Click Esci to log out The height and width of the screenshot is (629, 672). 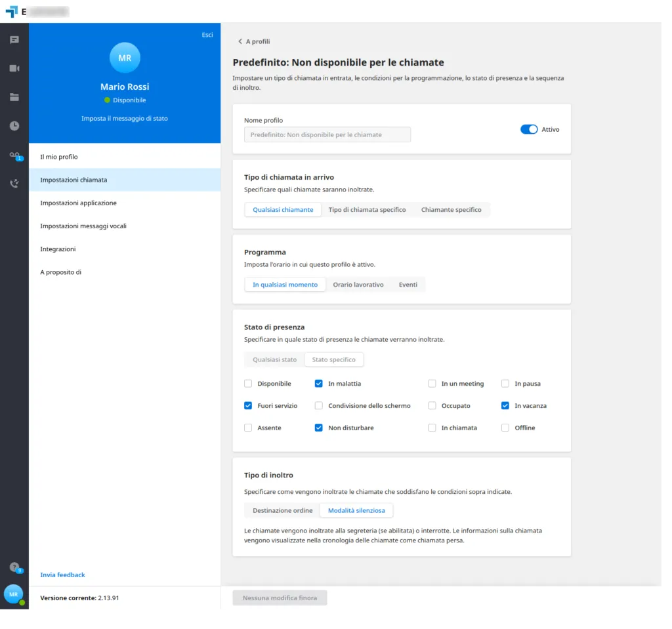(x=207, y=35)
